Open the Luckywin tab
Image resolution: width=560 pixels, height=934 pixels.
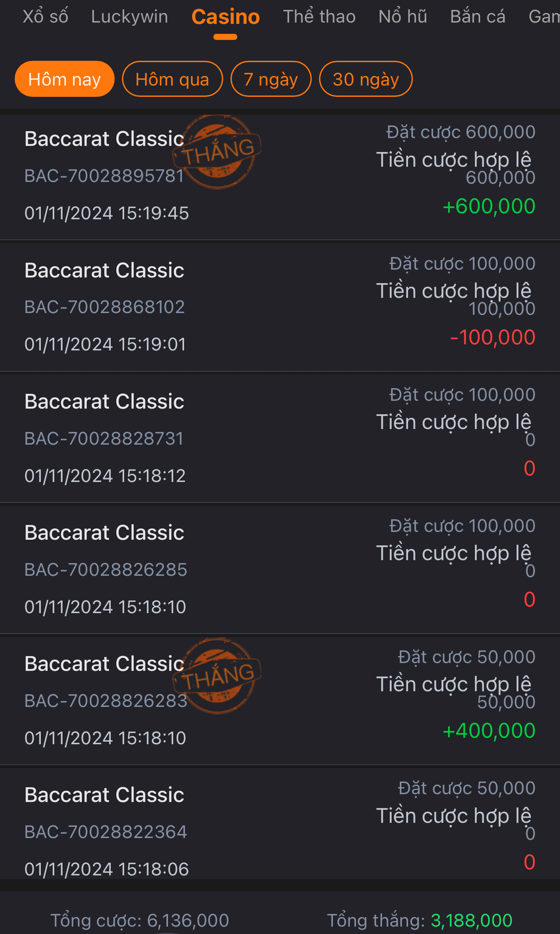click(129, 17)
